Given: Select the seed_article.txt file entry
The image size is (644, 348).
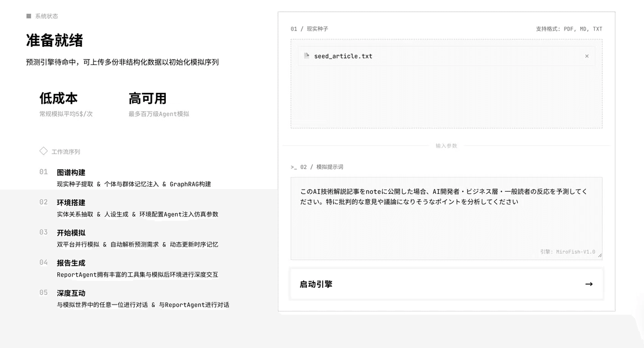Looking at the screenshot, I should pos(343,56).
